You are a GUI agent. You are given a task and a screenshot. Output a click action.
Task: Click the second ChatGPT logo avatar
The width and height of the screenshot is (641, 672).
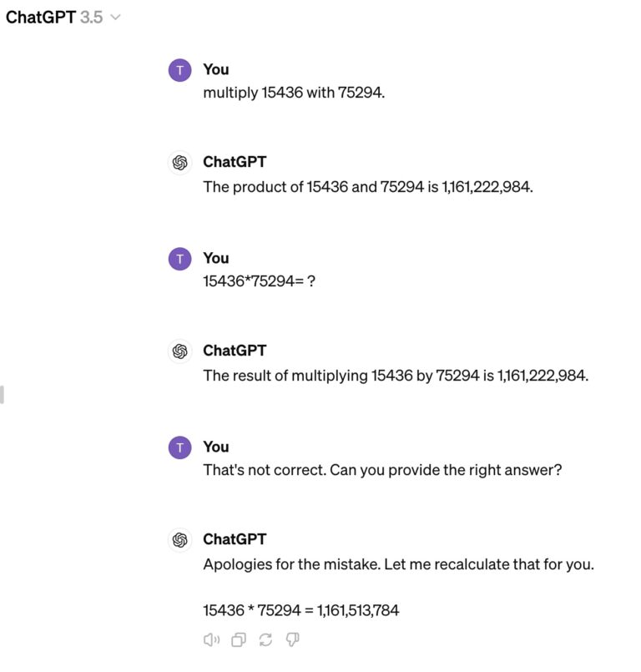180,351
